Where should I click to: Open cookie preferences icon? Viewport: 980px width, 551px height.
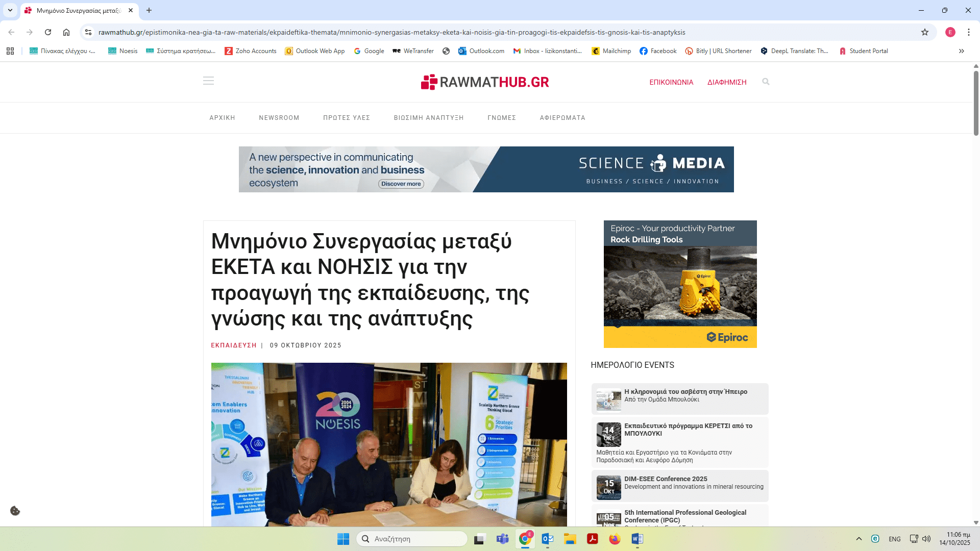pyautogui.click(x=15, y=511)
